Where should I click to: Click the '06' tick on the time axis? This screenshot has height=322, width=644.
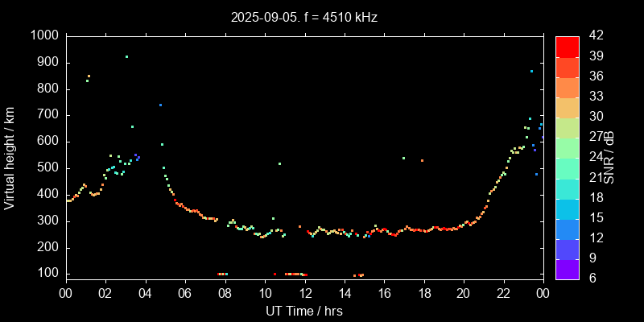[x=185, y=293]
